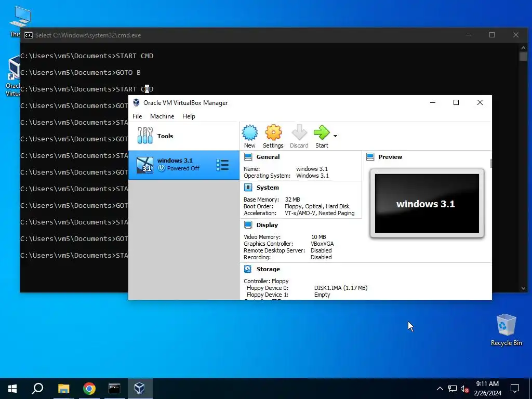The height and width of the screenshot is (399, 532).
Task: Click '32 MB' base memory value
Action: 292,199
